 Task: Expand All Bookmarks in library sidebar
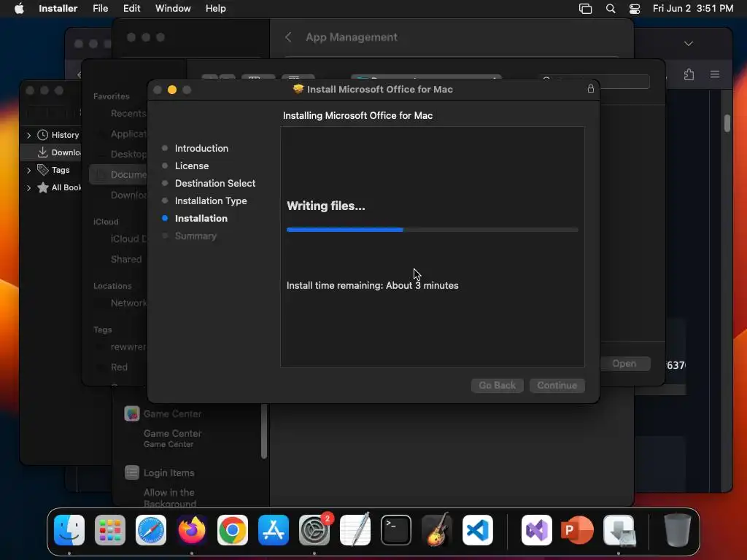click(28, 187)
